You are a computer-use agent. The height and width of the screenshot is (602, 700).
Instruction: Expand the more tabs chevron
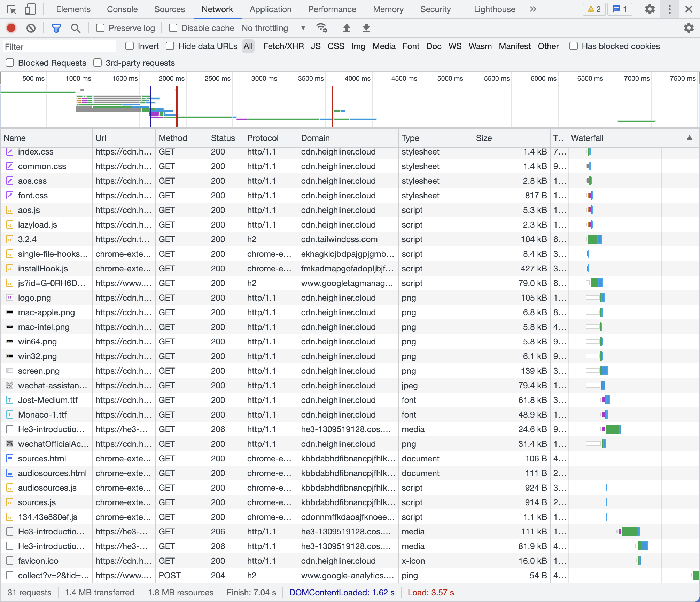533,9
